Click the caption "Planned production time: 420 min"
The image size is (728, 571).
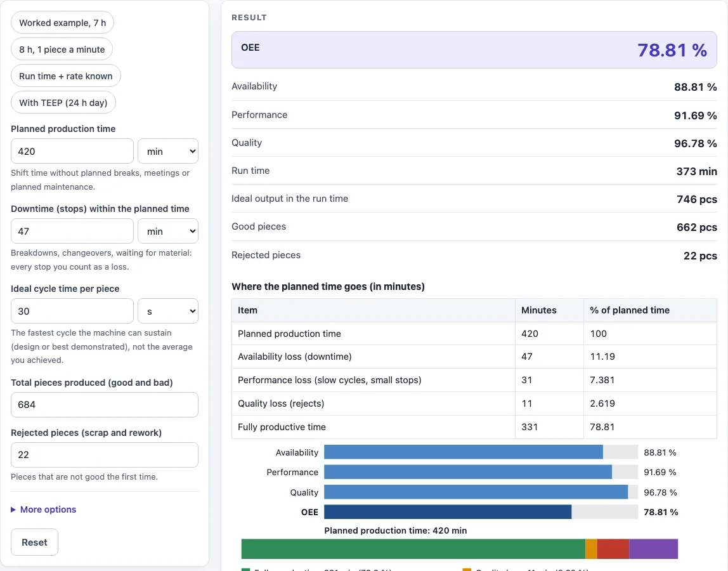tap(396, 530)
